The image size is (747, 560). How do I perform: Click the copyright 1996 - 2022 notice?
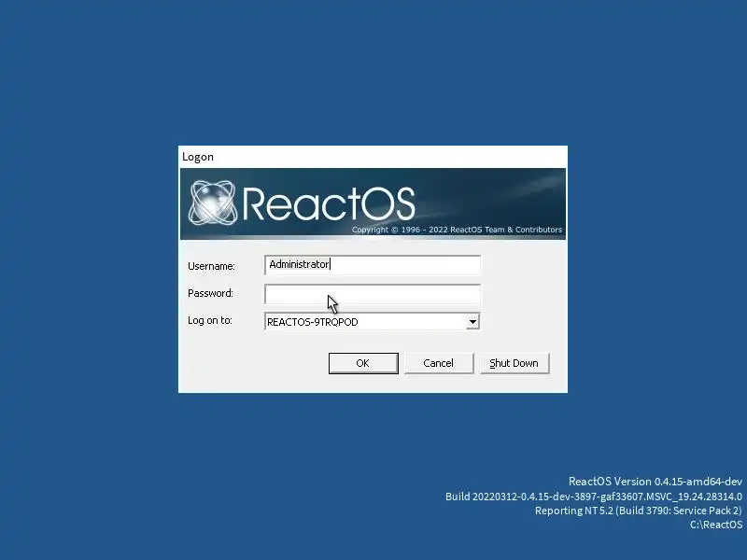[457, 230]
